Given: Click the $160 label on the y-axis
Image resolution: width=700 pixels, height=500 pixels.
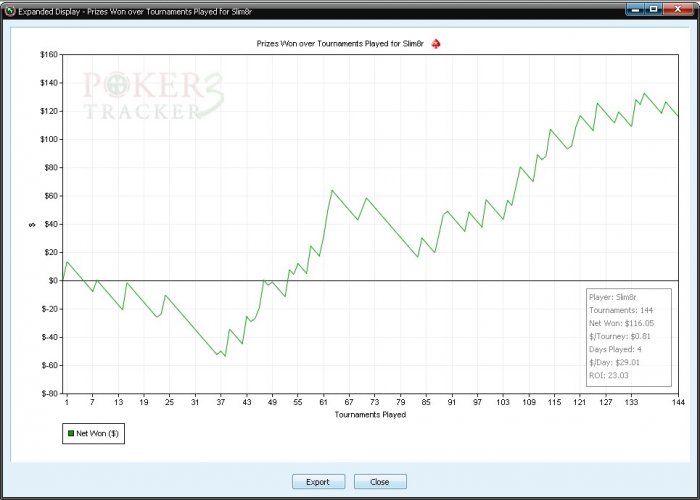Looking at the screenshot, I should [49, 54].
